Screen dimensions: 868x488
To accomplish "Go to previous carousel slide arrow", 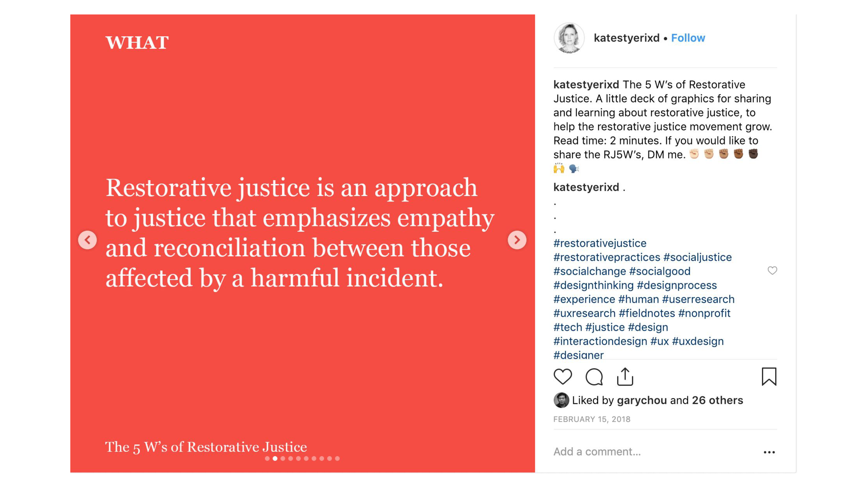I will (88, 240).
